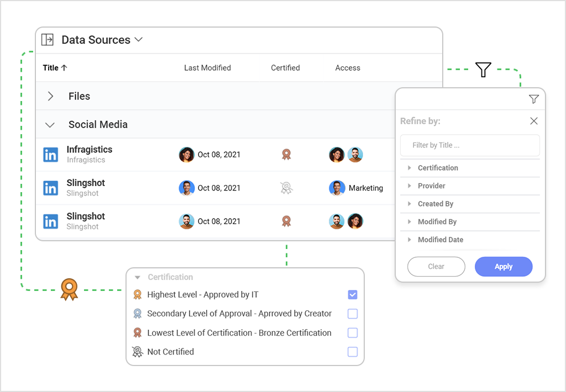Image resolution: width=566 pixels, height=392 pixels.
Task: Click the crossed ribbon icon beside Not Certified
Action: 138,352
